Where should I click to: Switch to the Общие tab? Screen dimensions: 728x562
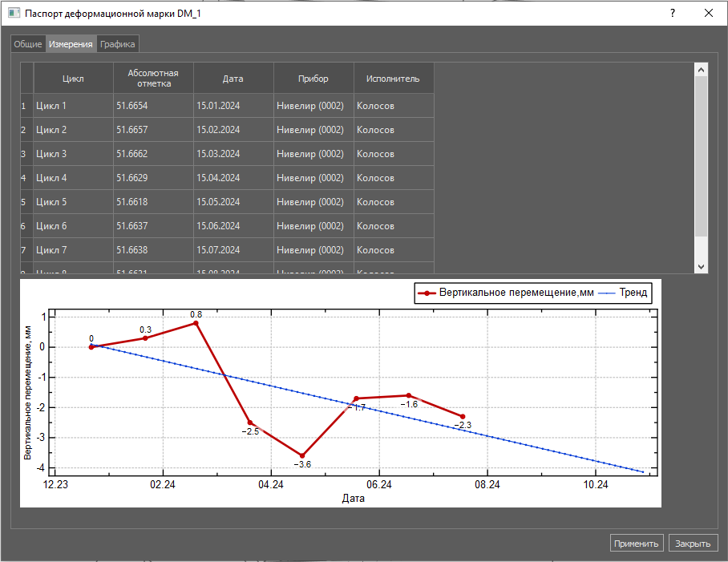coord(28,44)
